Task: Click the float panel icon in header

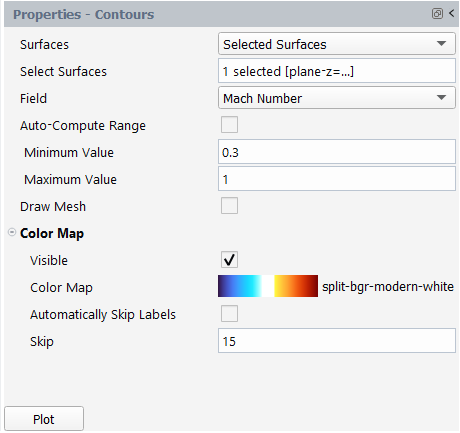Action: (437, 14)
